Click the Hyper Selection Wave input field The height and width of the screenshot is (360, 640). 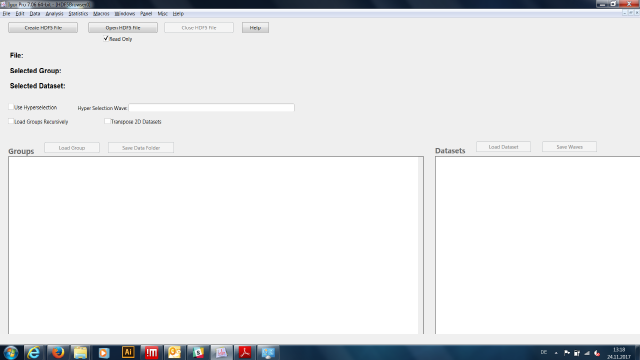211,107
